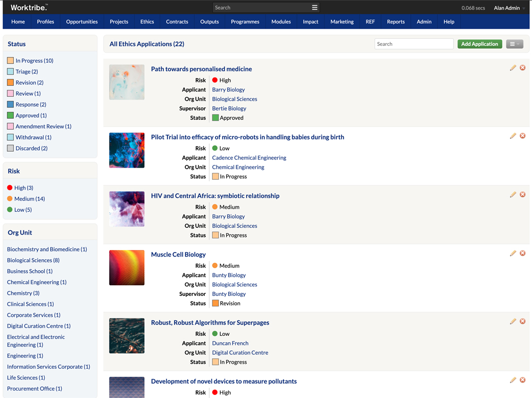Edit Robust Algorithms for Superpages application

pyautogui.click(x=513, y=321)
